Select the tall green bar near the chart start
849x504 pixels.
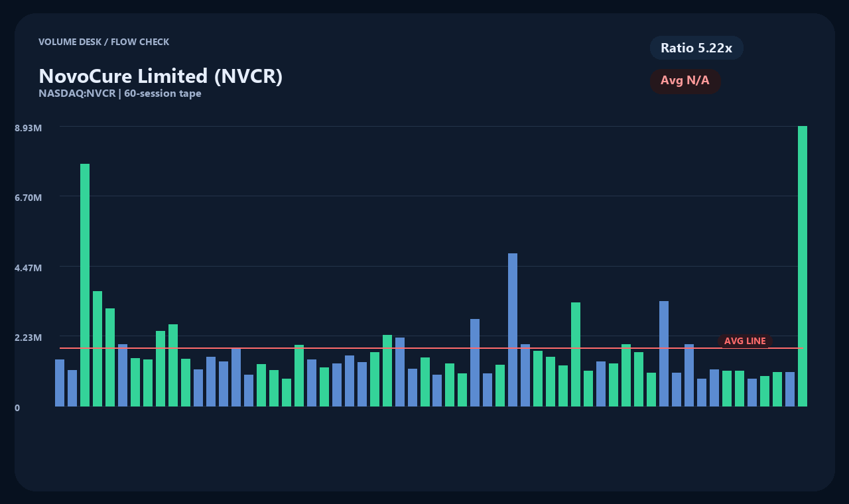[85, 285]
